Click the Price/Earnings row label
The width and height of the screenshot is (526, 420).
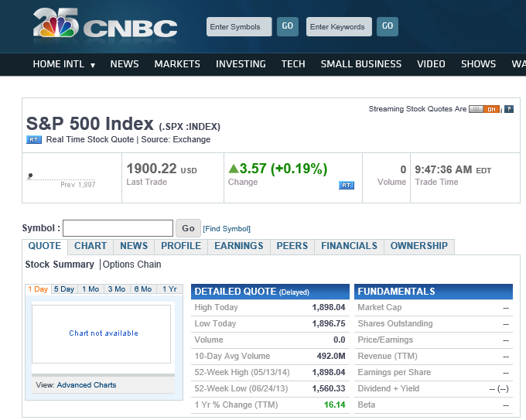click(385, 340)
